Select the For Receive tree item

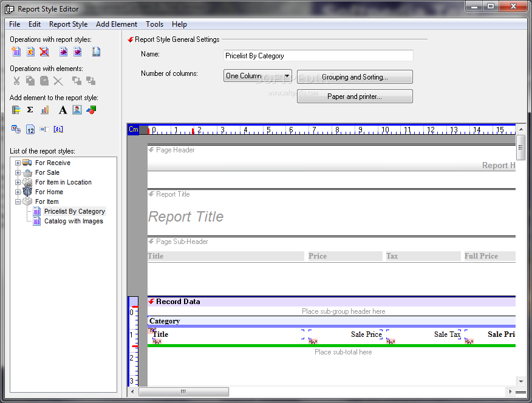53,163
